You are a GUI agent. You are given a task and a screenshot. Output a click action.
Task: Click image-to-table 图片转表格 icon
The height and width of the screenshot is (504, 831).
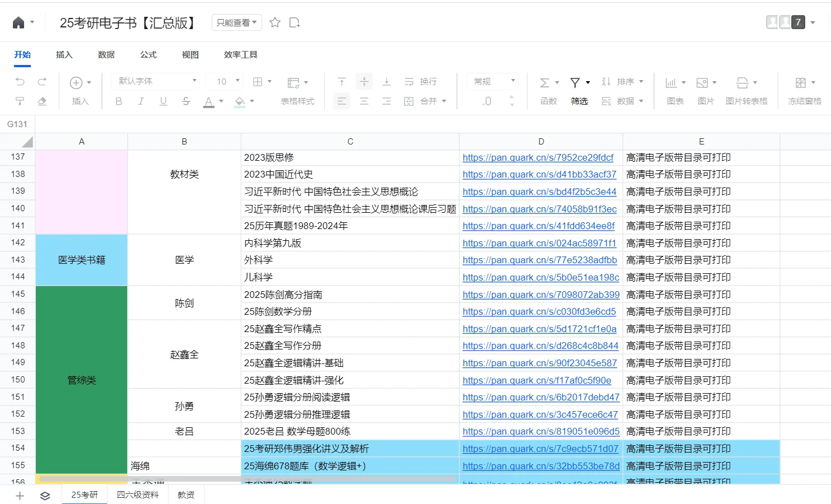click(742, 83)
